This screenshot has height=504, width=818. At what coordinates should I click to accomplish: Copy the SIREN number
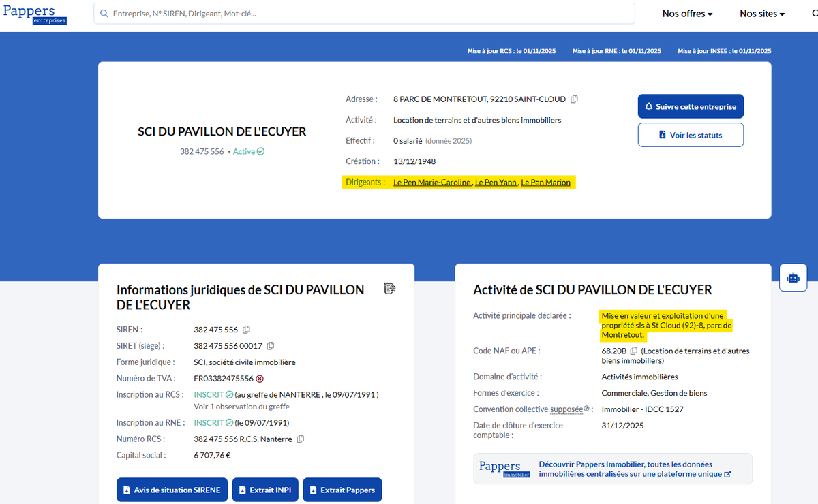pyautogui.click(x=247, y=330)
